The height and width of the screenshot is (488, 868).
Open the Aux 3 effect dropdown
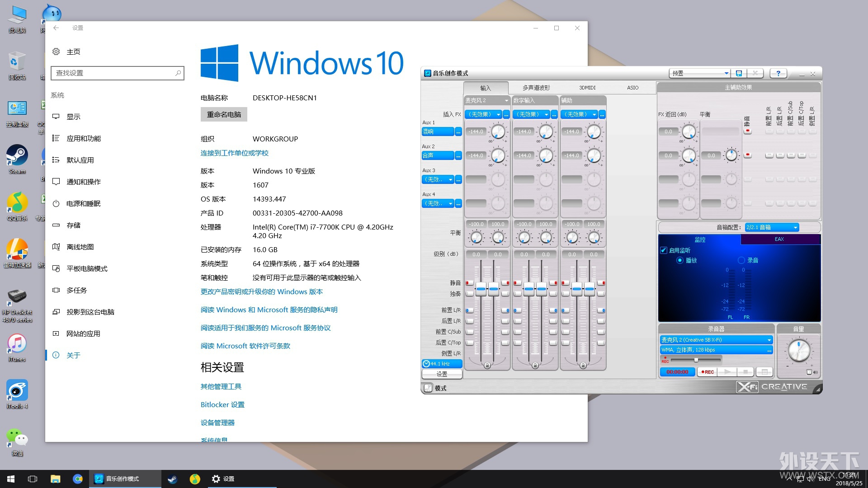pyautogui.click(x=438, y=179)
